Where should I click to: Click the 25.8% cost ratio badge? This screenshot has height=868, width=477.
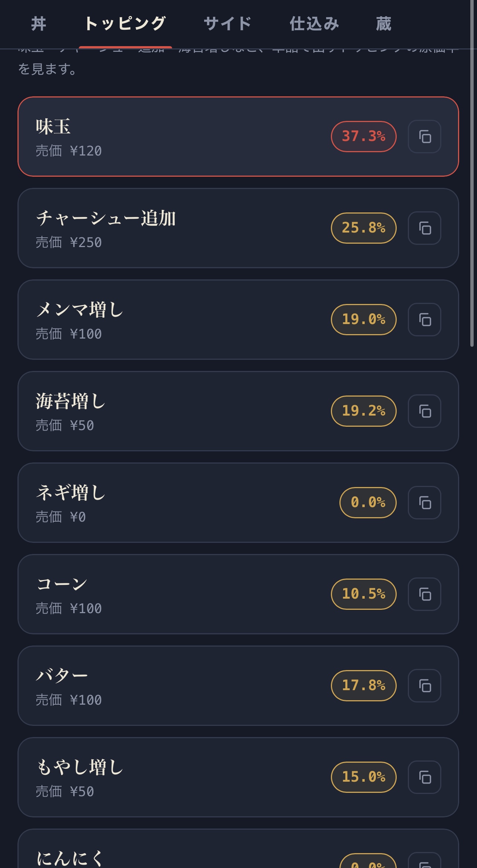364,228
